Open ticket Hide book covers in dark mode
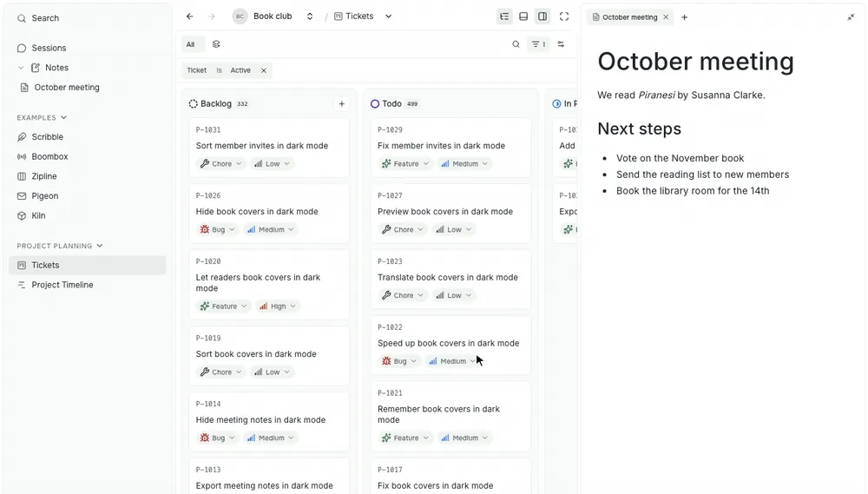 pos(257,212)
